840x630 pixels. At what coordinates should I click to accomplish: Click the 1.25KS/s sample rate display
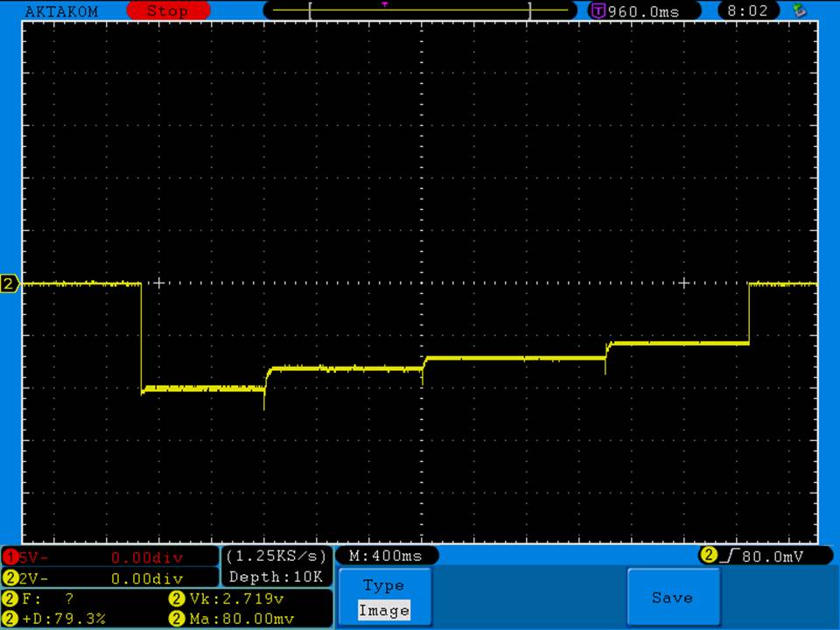point(276,556)
